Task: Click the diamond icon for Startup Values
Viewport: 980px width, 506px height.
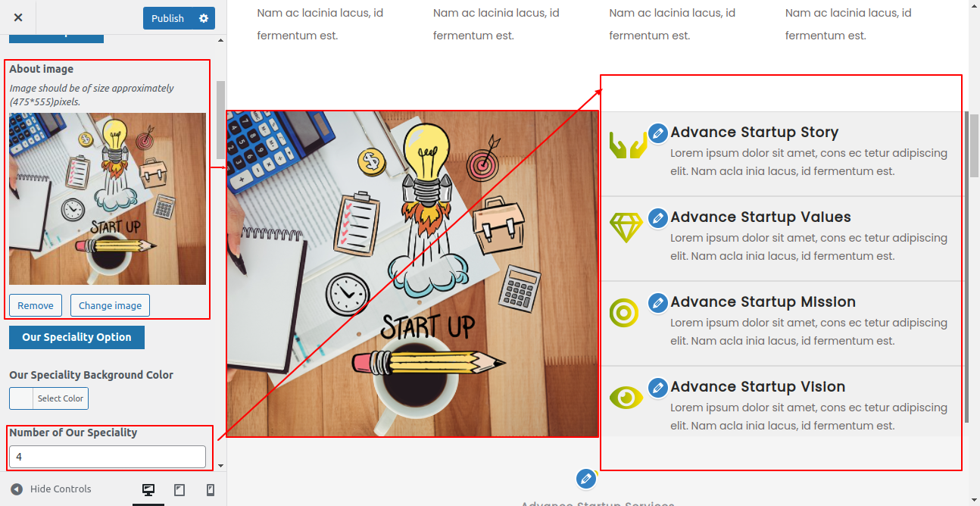Action: [626, 227]
